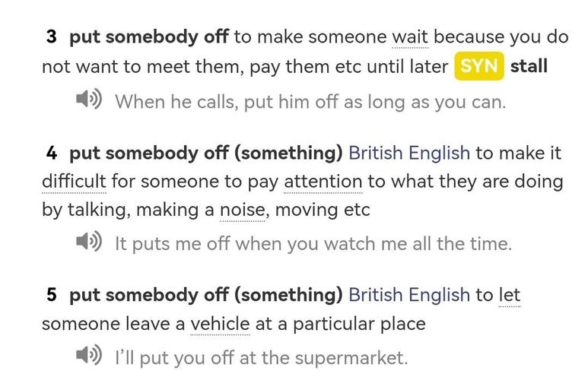Open the synonym 'stall' entry
Viewport: 588px width, 380px height.
(529, 66)
